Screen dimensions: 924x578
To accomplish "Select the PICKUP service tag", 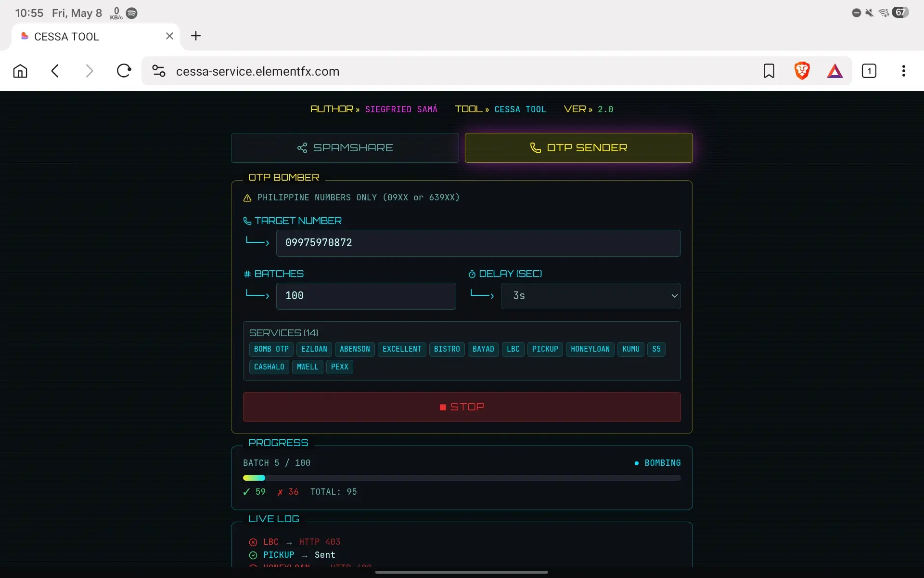I will [545, 349].
